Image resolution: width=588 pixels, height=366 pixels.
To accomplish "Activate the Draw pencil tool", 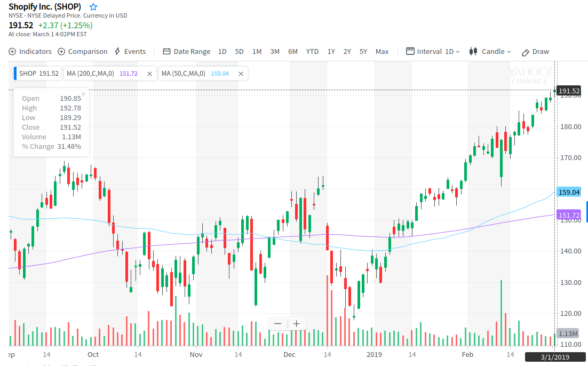I will click(x=535, y=52).
